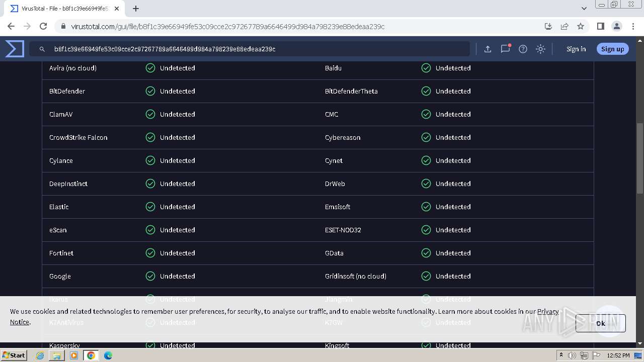
Task: Open the upload file icon
Action: tap(488, 49)
